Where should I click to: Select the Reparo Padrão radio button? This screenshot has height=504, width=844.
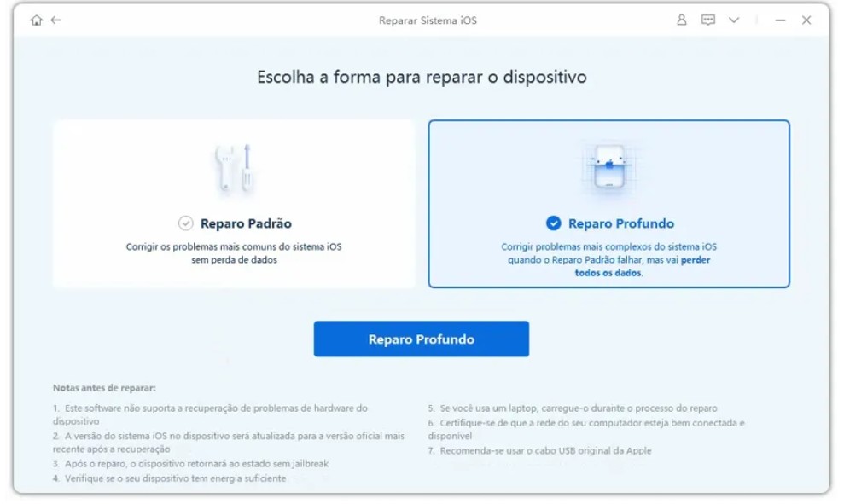(x=185, y=223)
